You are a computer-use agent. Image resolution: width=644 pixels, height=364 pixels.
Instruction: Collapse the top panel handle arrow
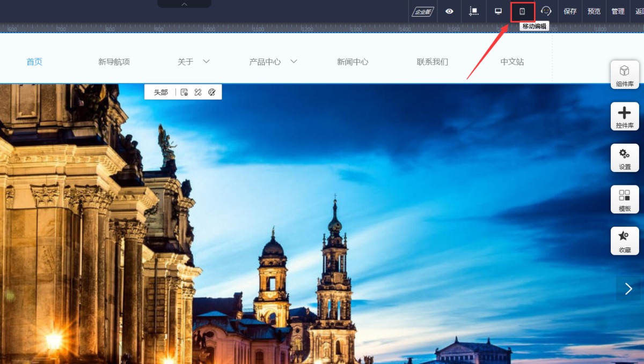click(184, 4)
